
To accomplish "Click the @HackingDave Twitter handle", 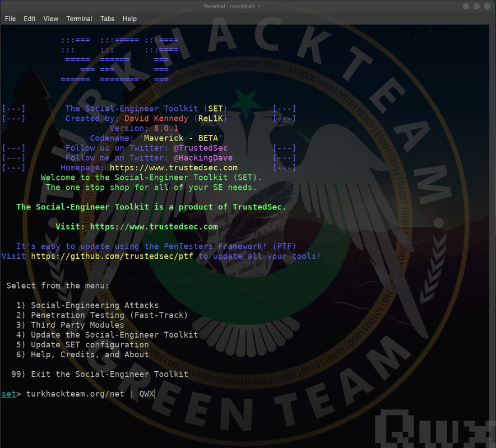I will [x=203, y=158].
